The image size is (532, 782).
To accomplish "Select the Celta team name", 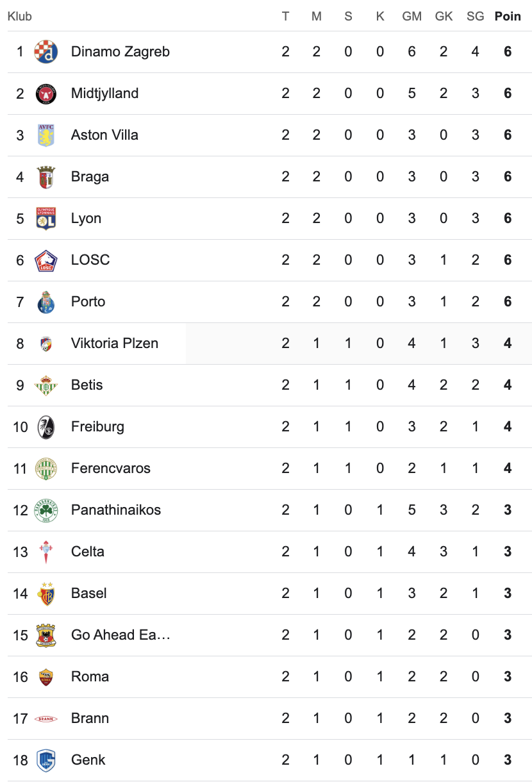I will [88, 552].
